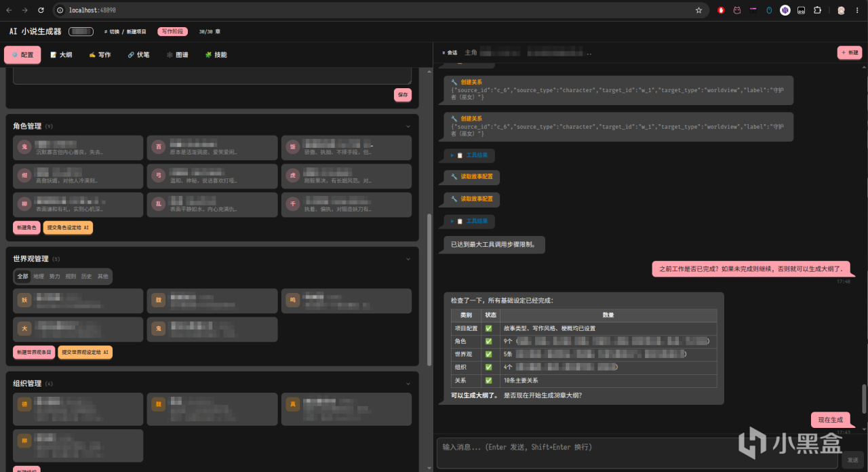
Task: Click the left config panel scrollbar thumb
Action: click(x=429, y=290)
